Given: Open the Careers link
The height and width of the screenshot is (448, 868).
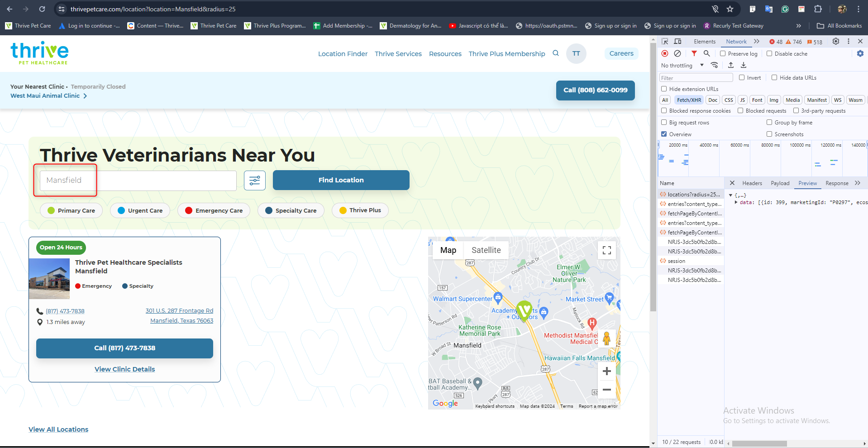Looking at the screenshot, I should click(621, 53).
